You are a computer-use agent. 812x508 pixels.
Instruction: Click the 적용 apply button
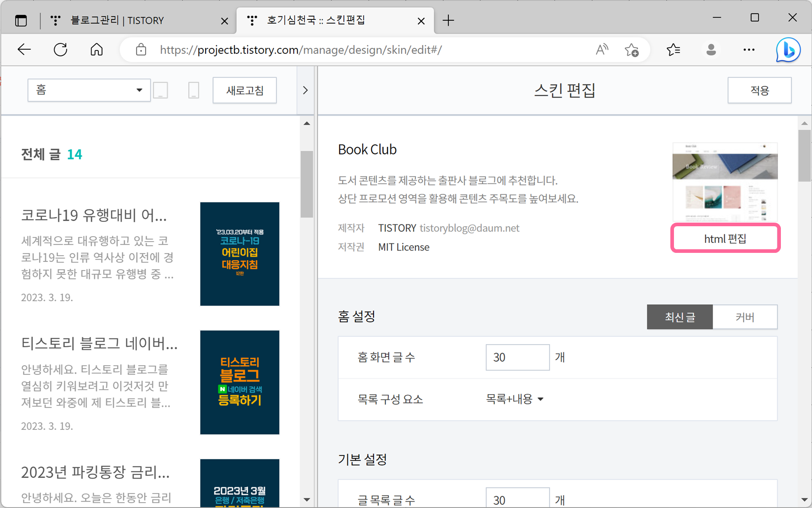759,90
